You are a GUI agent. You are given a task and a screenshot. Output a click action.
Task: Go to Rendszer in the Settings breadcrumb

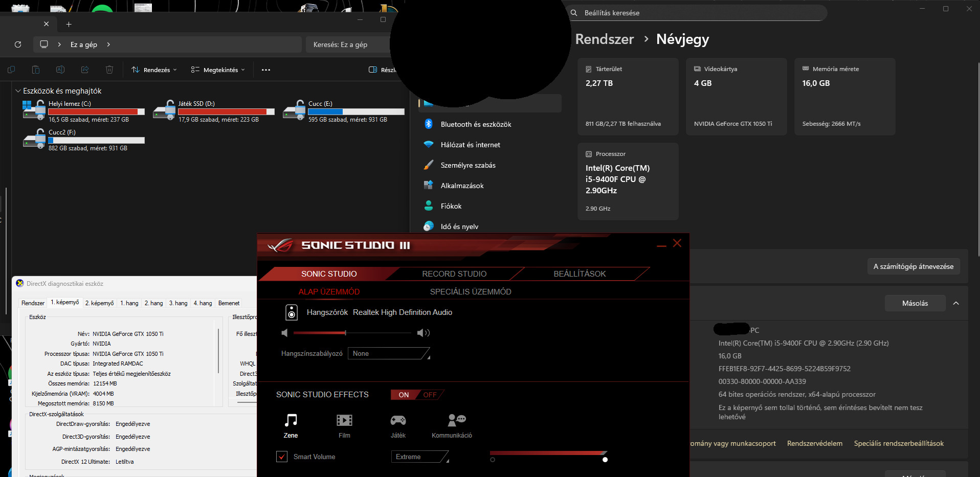[605, 39]
